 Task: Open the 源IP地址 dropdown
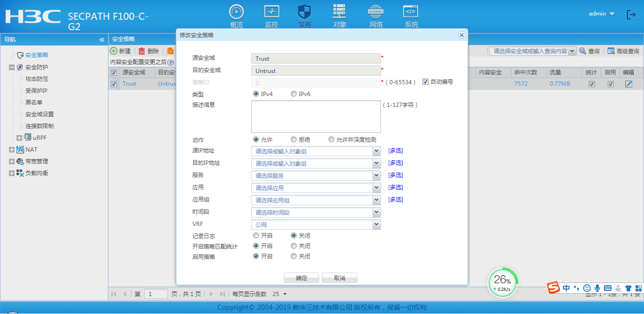tap(376, 151)
